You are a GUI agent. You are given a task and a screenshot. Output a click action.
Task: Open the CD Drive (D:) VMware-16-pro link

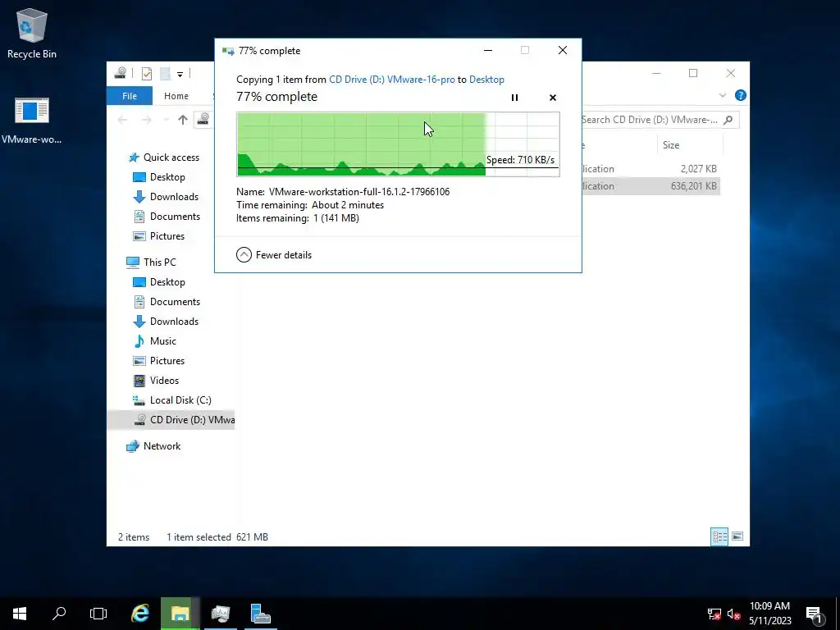tap(391, 80)
